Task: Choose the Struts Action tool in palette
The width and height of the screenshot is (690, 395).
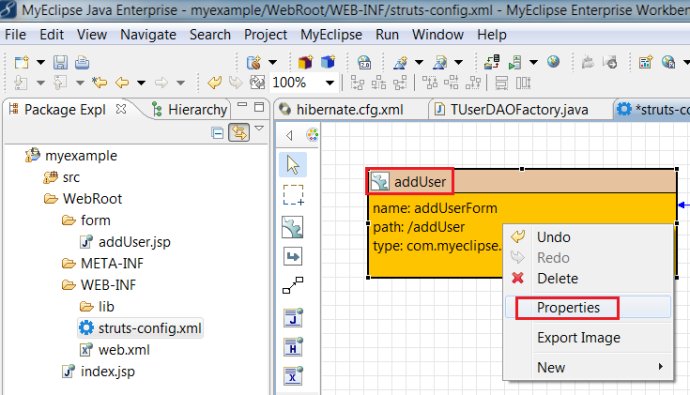Action: click(293, 227)
